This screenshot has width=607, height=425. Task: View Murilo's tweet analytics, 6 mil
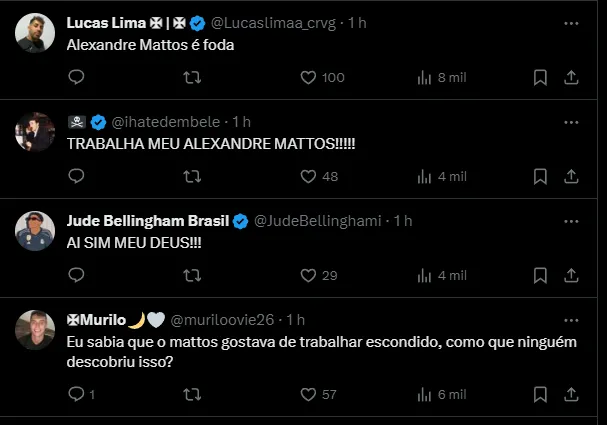(x=424, y=395)
